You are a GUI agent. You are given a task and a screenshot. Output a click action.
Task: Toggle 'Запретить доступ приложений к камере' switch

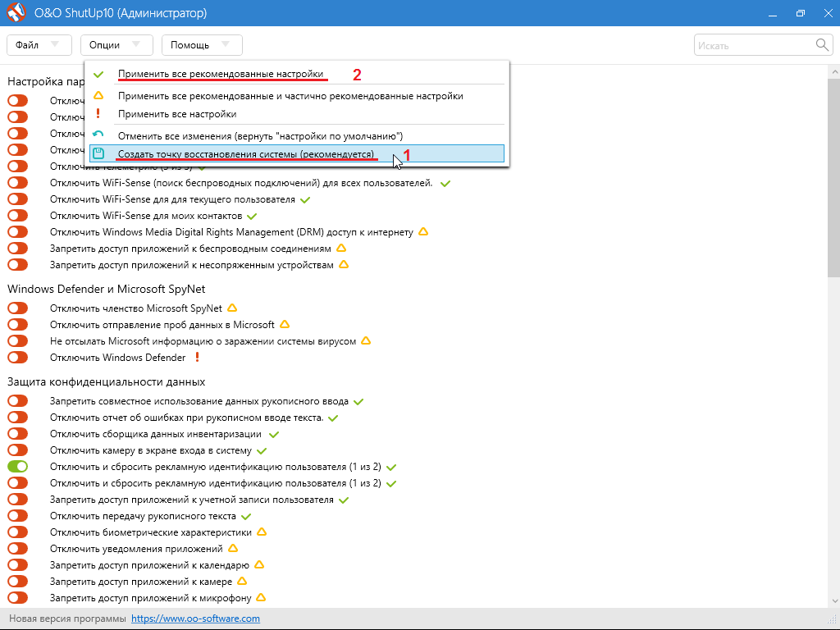(x=18, y=582)
